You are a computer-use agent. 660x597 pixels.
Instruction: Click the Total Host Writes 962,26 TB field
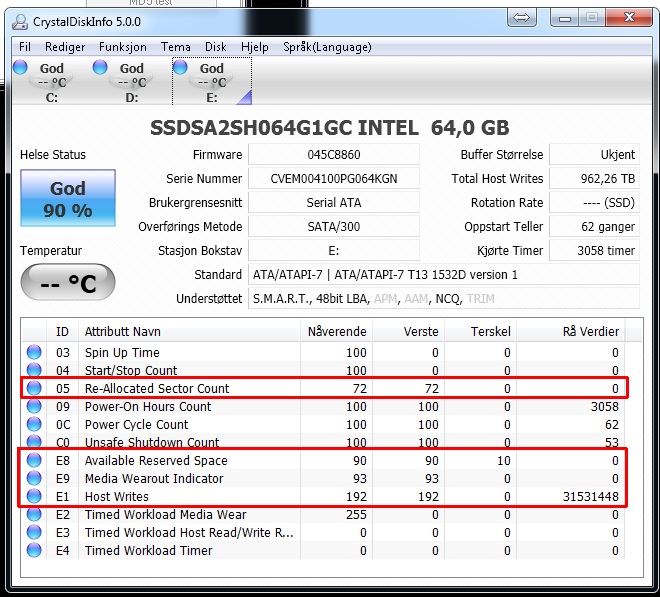pyautogui.click(x=594, y=179)
